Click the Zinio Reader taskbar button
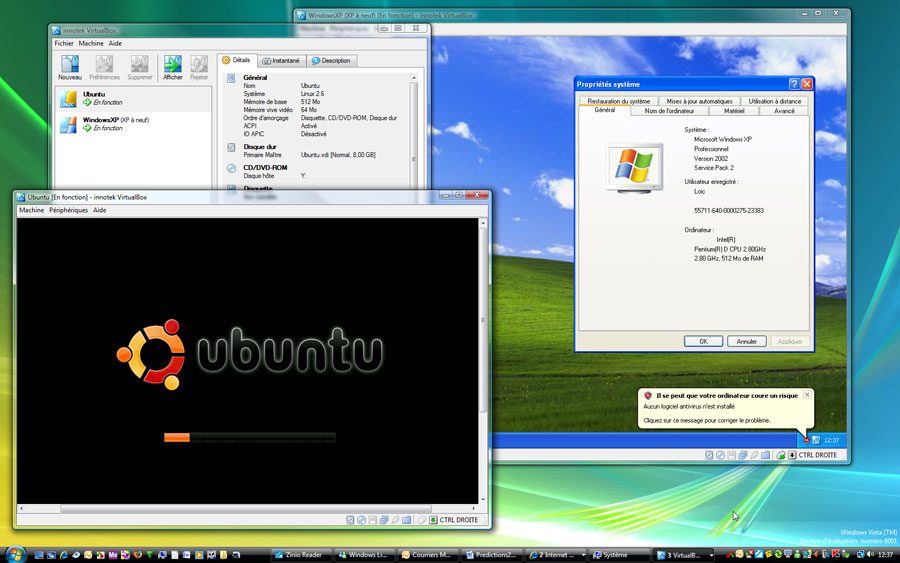 (x=300, y=554)
